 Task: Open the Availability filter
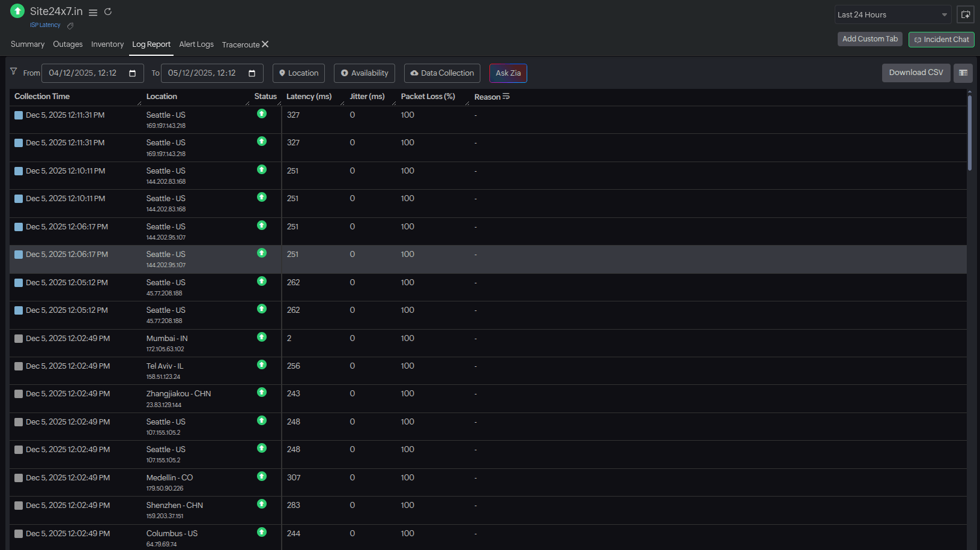364,73
